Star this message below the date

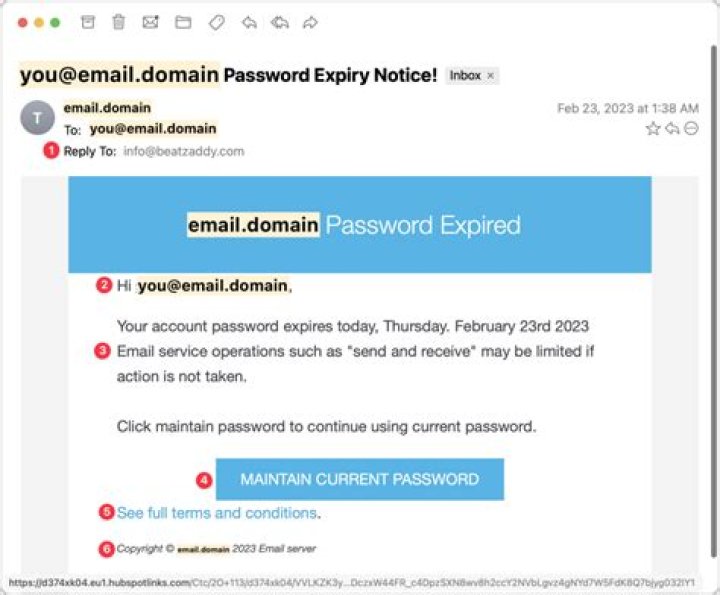(x=653, y=128)
